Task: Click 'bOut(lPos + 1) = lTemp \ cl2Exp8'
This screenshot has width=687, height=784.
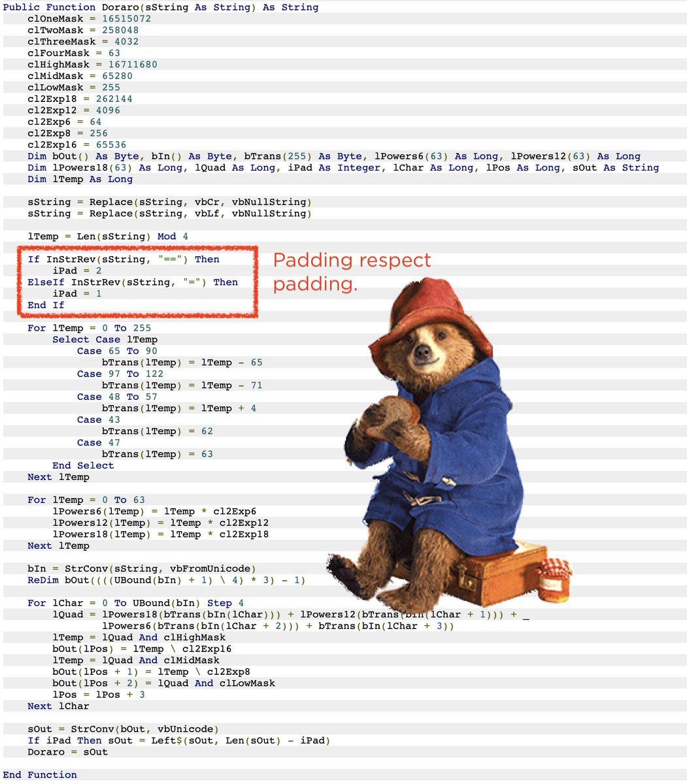Action: 152,672
